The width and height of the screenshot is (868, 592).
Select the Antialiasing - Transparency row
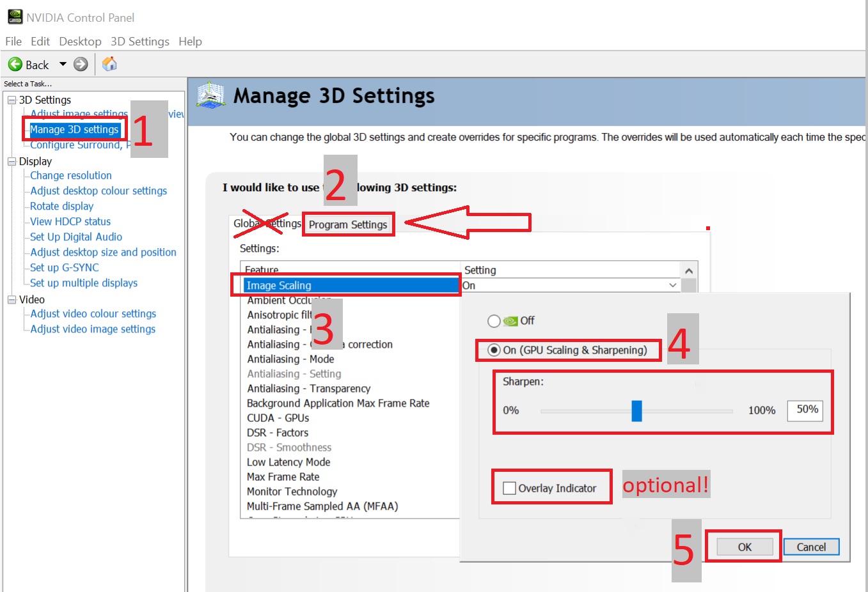[x=309, y=389]
